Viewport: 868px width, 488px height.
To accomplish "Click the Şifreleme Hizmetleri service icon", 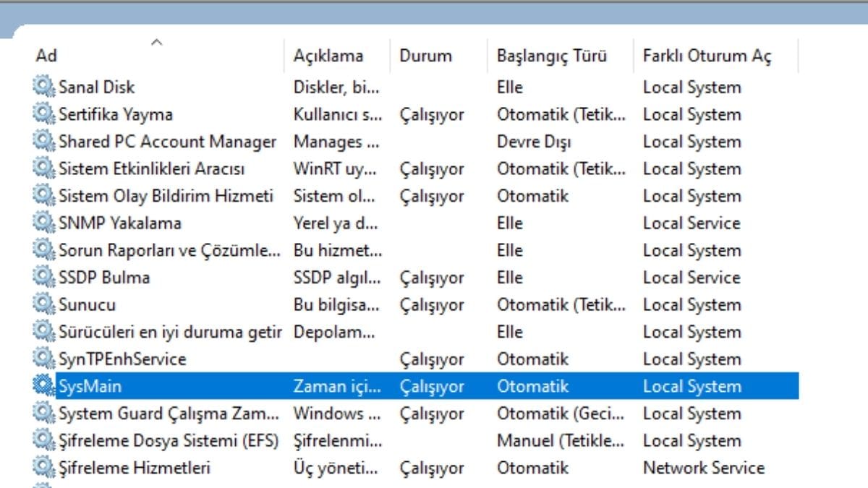I will click(43, 467).
